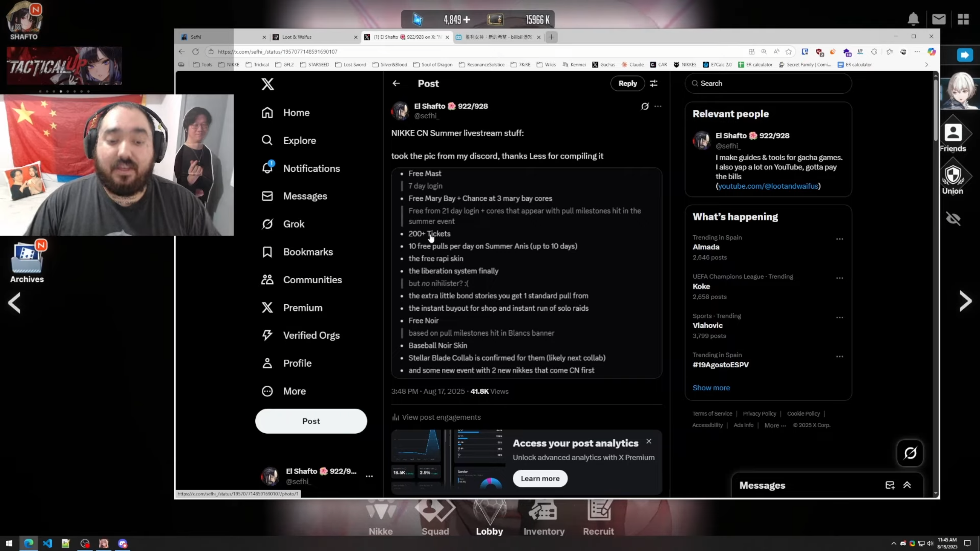Open the post's three-dot options menu
The image size is (980, 551).
[x=658, y=106]
